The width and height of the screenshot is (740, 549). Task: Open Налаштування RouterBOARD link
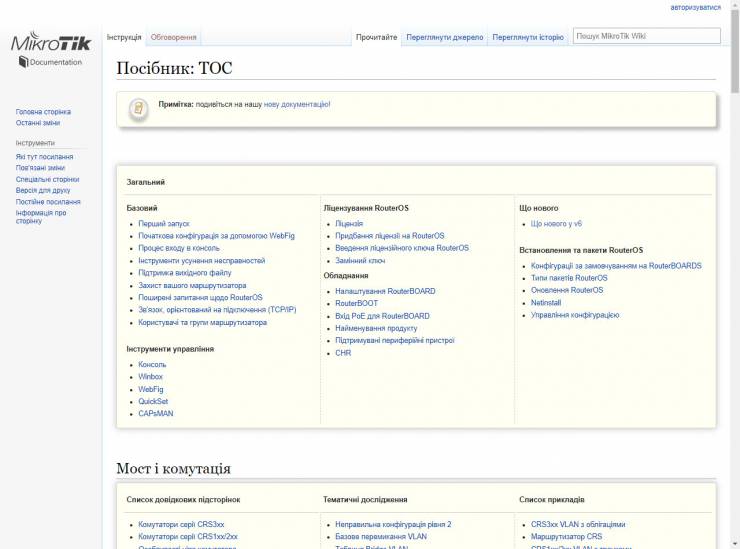point(385,291)
